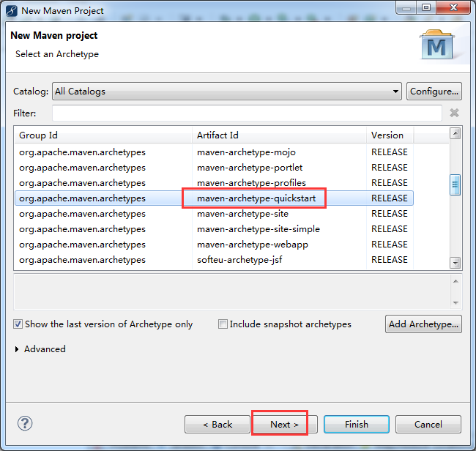Open the Catalog dropdown
This screenshot has width=476, height=451.
point(227,91)
